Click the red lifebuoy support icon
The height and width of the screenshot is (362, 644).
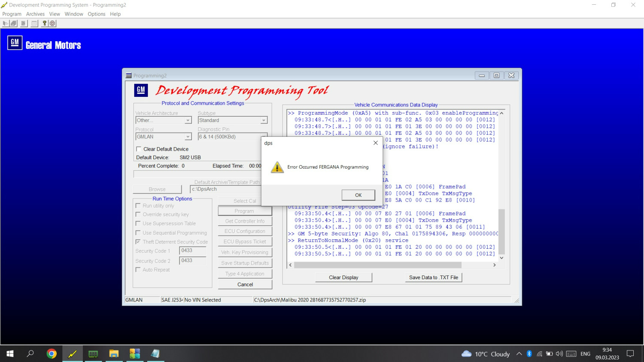coord(52,24)
